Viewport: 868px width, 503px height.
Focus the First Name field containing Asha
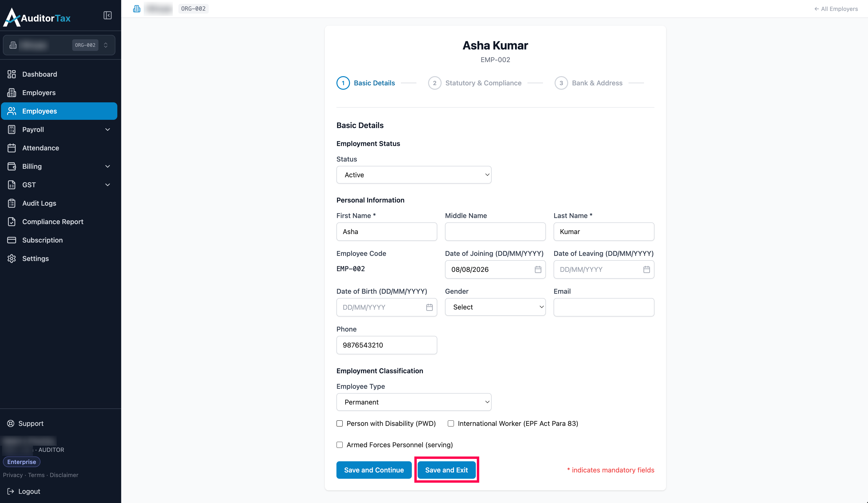[x=386, y=232]
